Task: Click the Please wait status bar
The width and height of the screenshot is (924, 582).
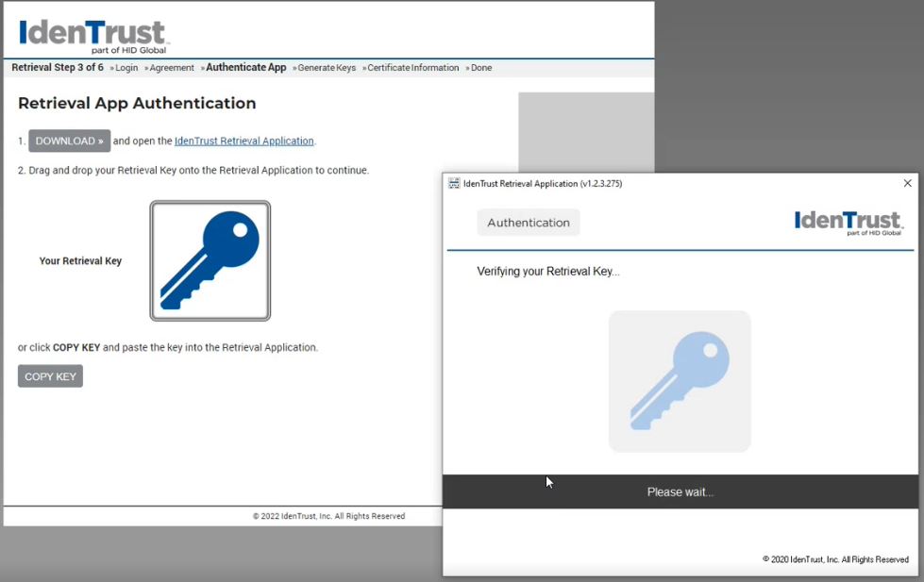Action: click(x=680, y=491)
